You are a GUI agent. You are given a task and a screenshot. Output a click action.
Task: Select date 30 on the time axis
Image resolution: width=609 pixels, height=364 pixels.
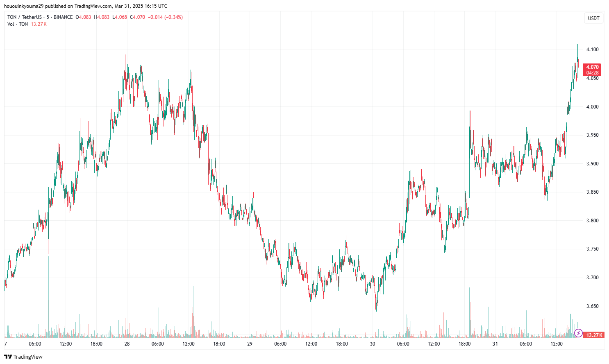372,344
